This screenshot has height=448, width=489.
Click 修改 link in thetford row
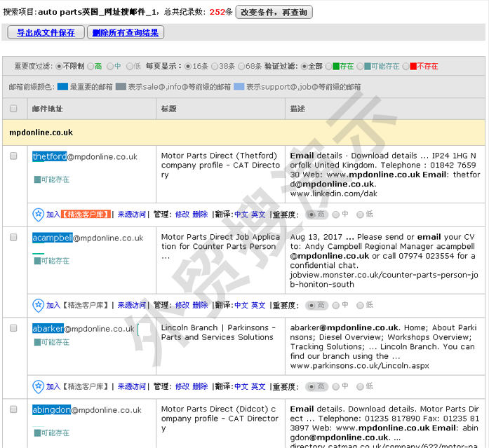(182, 215)
